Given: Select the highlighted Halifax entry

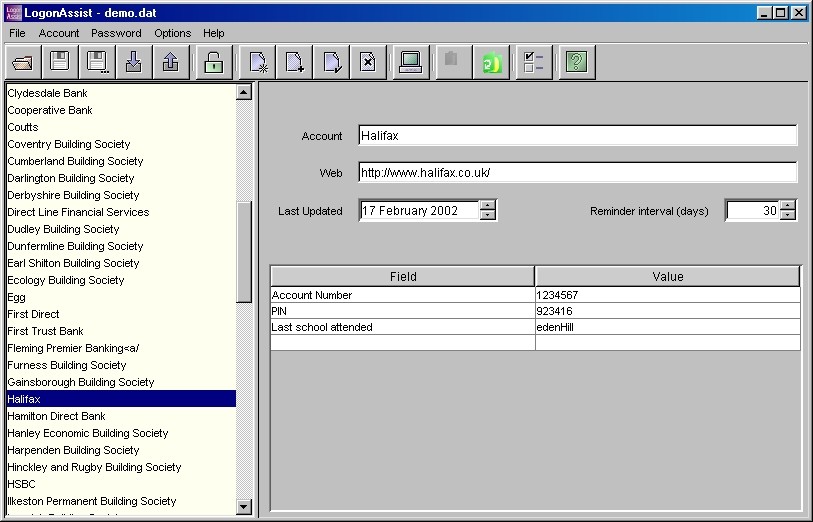Looking at the screenshot, I should (x=121, y=399).
